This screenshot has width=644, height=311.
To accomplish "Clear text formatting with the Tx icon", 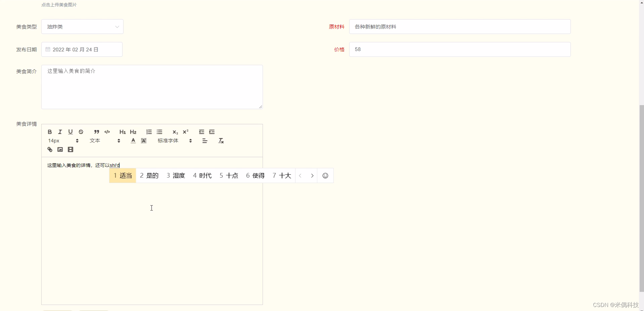I will click(221, 141).
